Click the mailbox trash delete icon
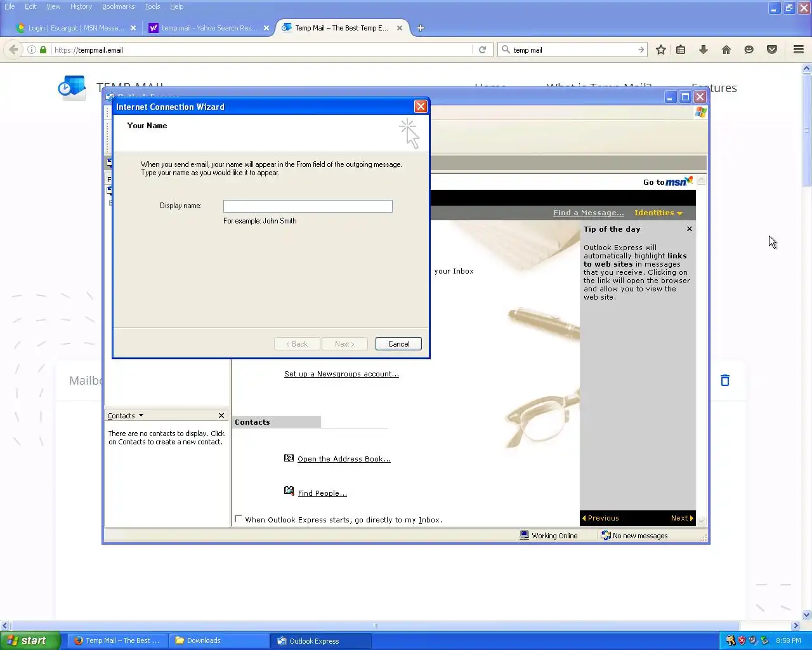This screenshot has width=812, height=650. [725, 380]
